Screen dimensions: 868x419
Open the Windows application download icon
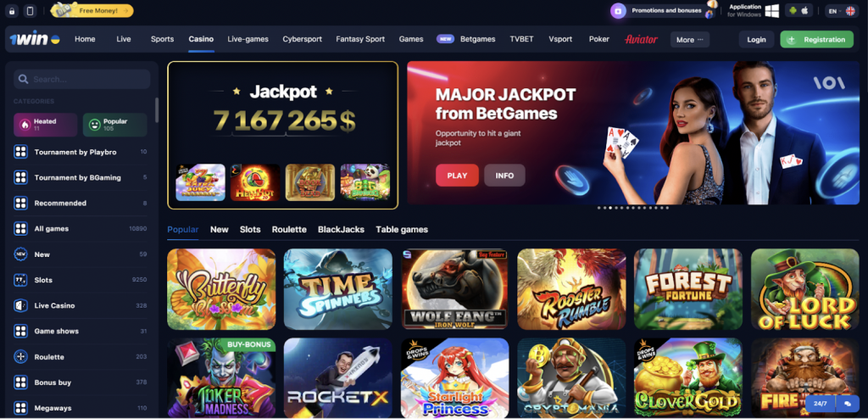pyautogui.click(x=772, y=10)
